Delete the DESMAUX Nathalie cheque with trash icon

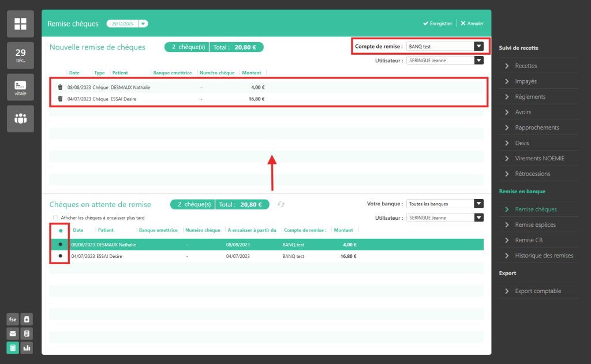(x=60, y=87)
